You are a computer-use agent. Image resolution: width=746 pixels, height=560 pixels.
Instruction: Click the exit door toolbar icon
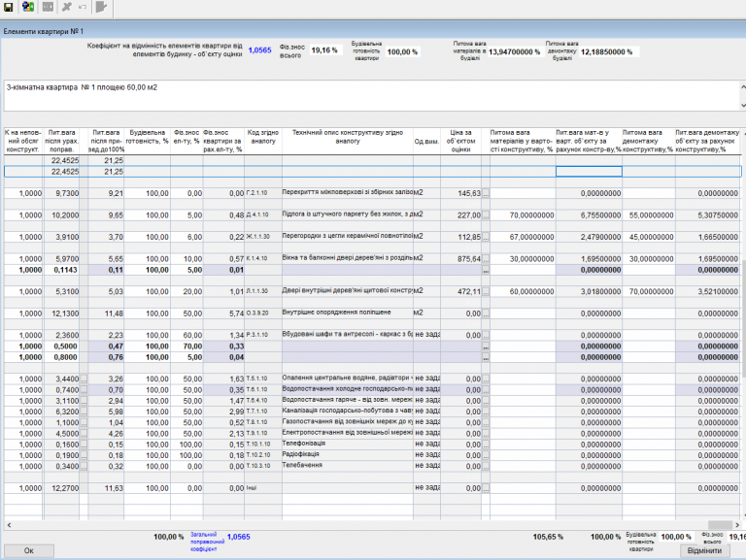[103, 8]
